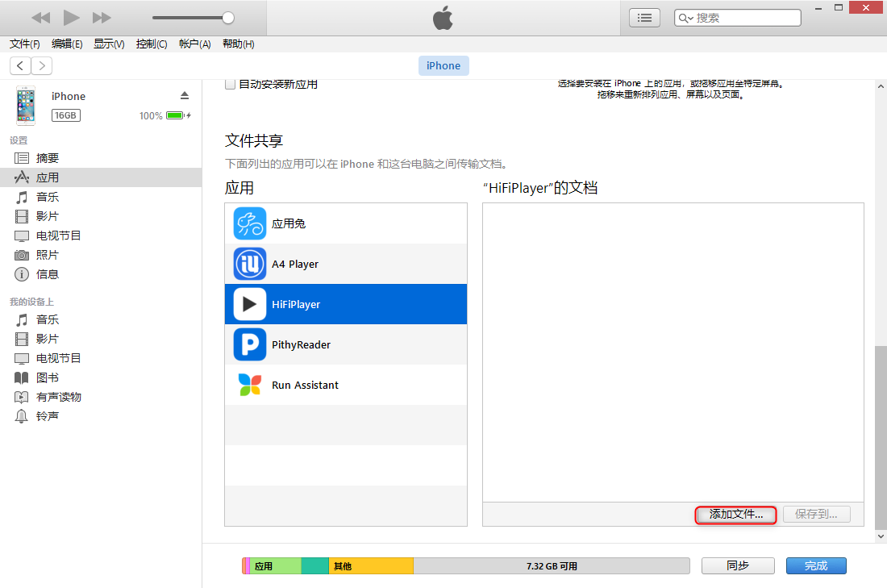Open 图书 in the sidebar
Image resolution: width=887 pixels, height=588 pixels.
coord(48,377)
